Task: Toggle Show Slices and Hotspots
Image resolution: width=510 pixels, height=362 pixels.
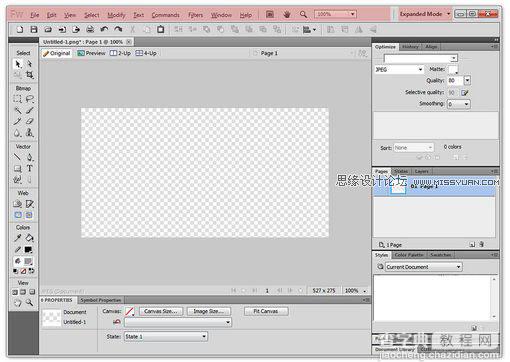Action: (x=29, y=215)
